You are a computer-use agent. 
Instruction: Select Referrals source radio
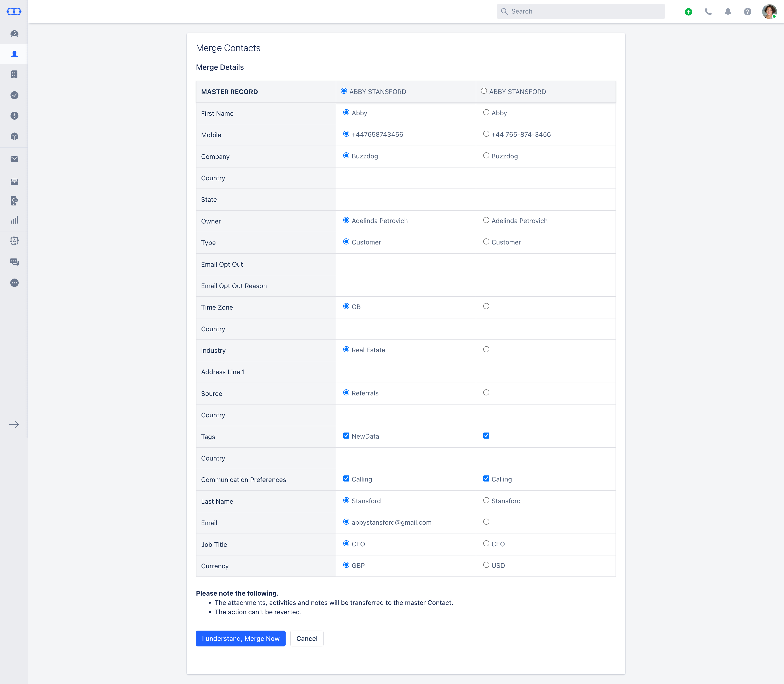[x=346, y=392]
